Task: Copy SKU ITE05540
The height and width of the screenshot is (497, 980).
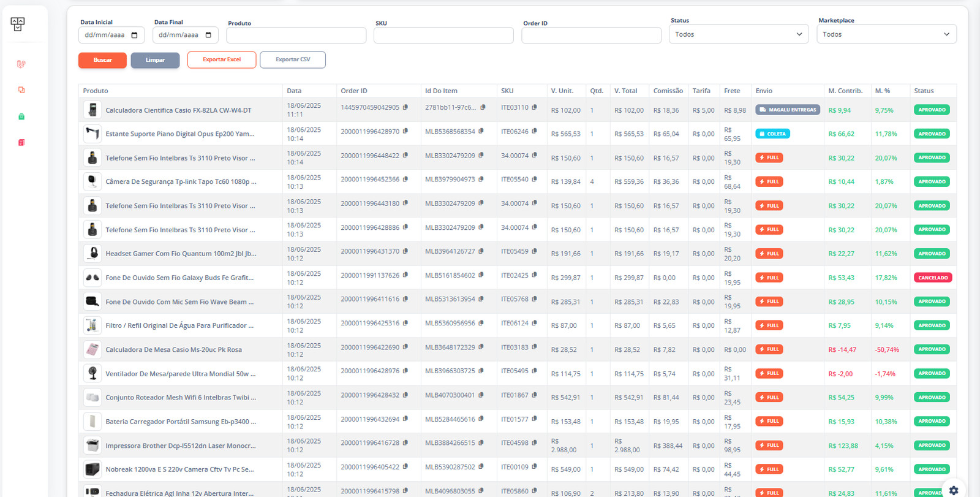Action: pos(535,179)
